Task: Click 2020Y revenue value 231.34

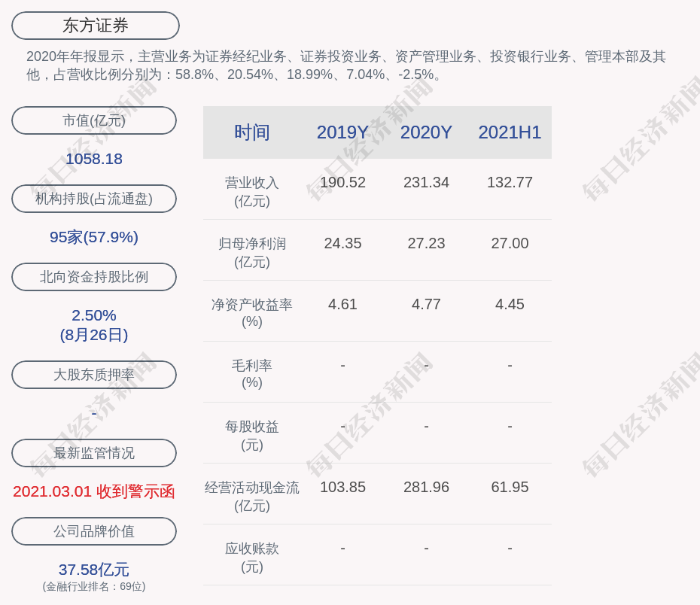Action: pos(426,182)
